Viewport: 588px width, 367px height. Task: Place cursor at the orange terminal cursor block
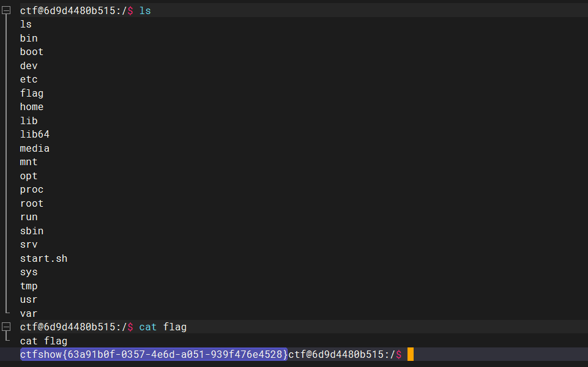[411, 354]
